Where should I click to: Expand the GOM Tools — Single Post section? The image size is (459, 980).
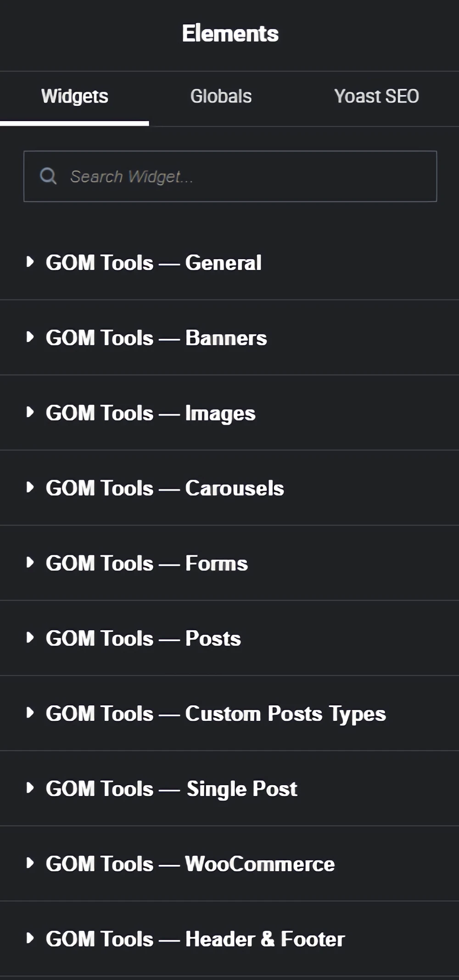click(x=171, y=788)
